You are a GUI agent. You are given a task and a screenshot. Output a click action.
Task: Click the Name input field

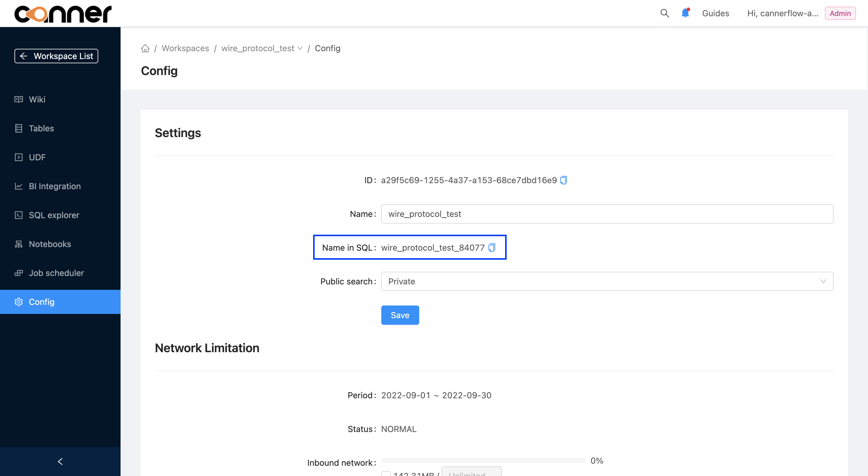click(x=607, y=214)
